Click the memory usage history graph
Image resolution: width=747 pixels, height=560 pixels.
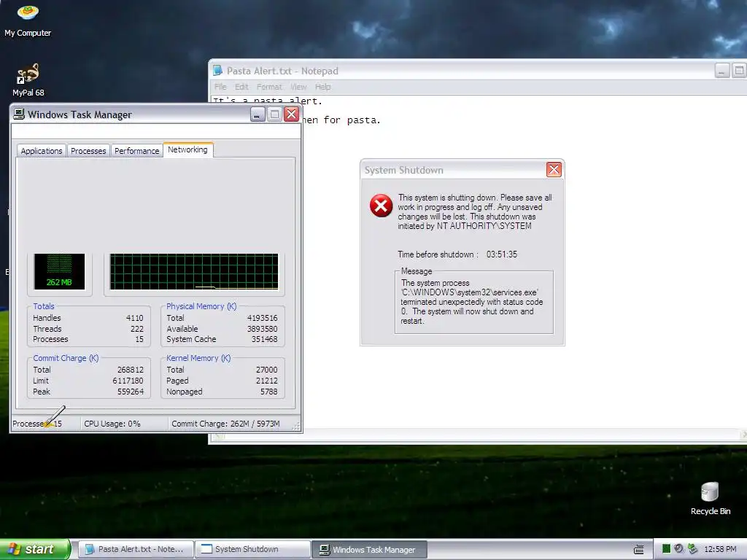pyautogui.click(x=194, y=271)
